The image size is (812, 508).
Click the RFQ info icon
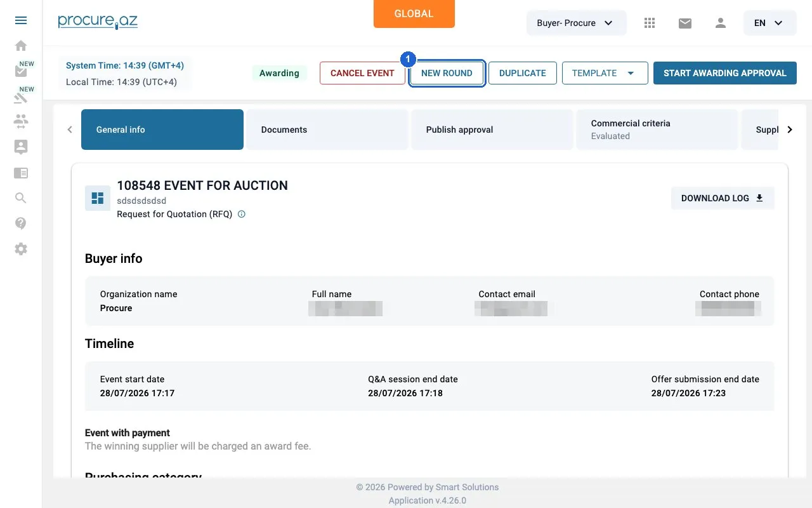(x=241, y=214)
